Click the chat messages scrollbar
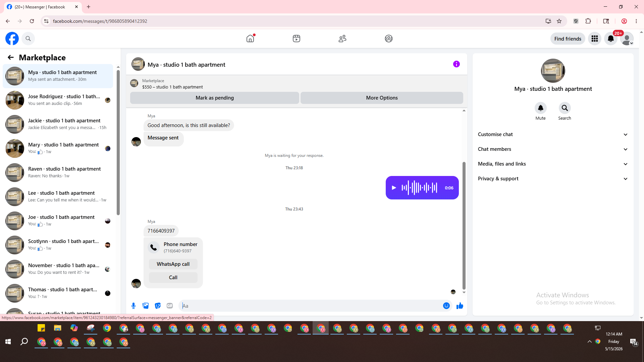 [464, 225]
